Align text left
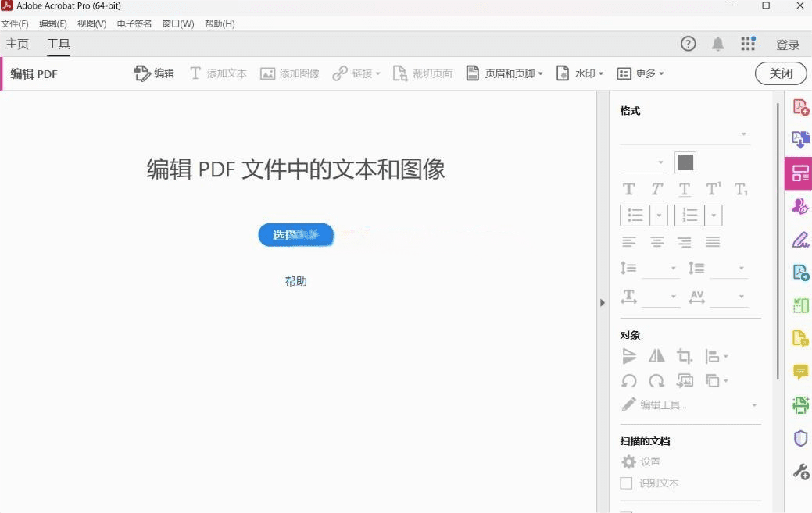The image size is (812, 513). pyautogui.click(x=628, y=241)
